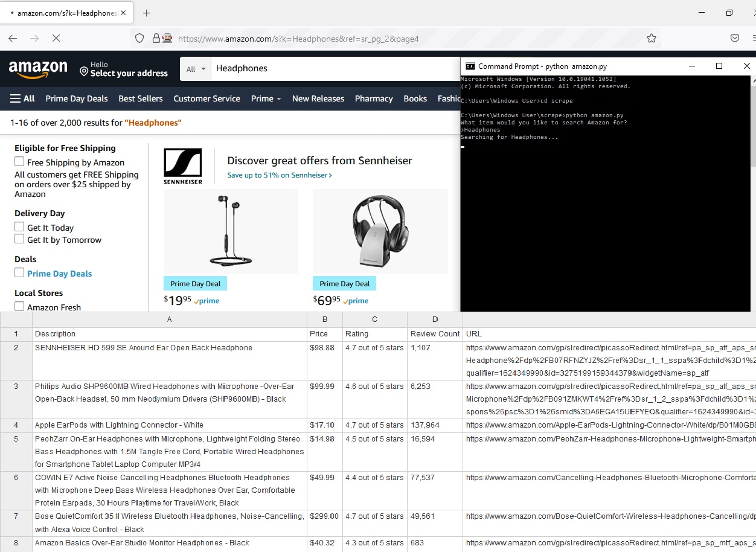Expand the Prime menu dropdown
This screenshot has height=552, width=756.
266,98
